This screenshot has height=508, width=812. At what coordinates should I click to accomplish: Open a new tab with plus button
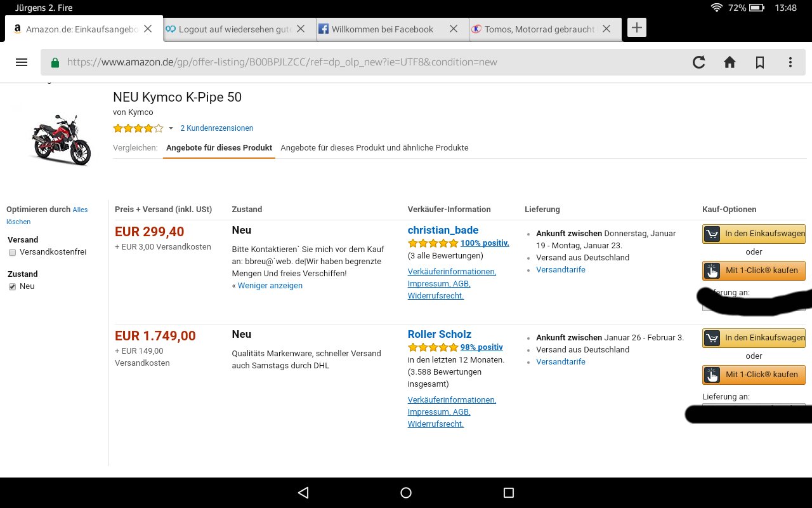(x=637, y=28)
